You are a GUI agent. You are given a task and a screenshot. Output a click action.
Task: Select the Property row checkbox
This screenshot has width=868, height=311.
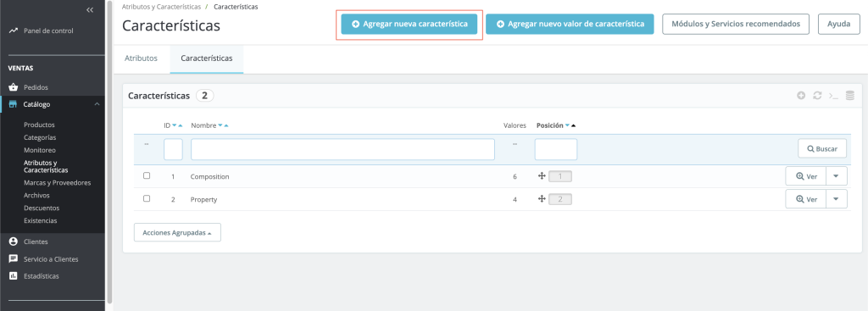(x=147, y=198)
